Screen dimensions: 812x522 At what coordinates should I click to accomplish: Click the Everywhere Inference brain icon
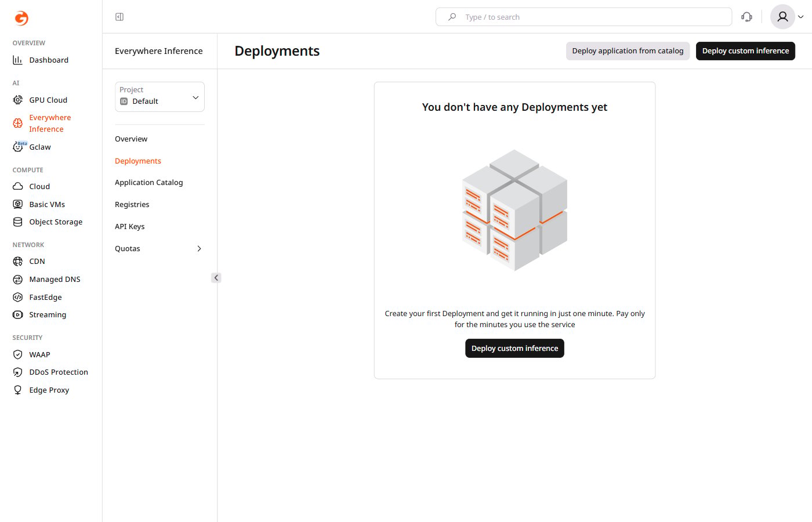[18, 123]
